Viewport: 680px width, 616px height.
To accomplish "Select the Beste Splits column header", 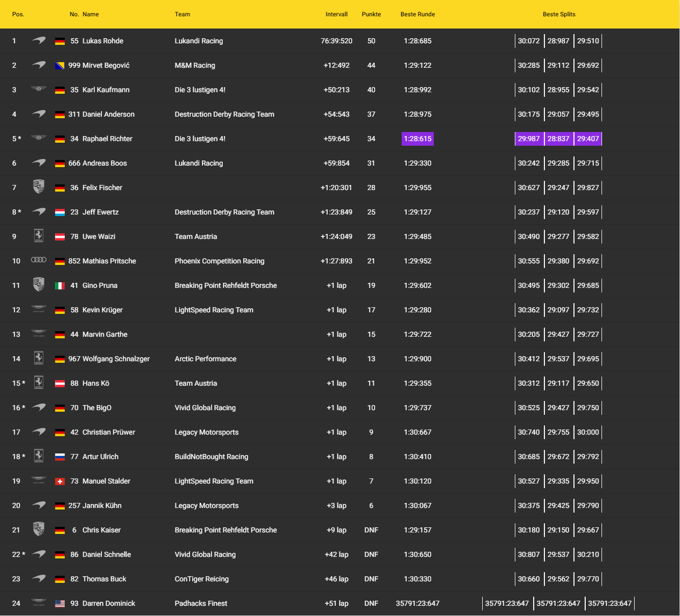I will [559, 14].
